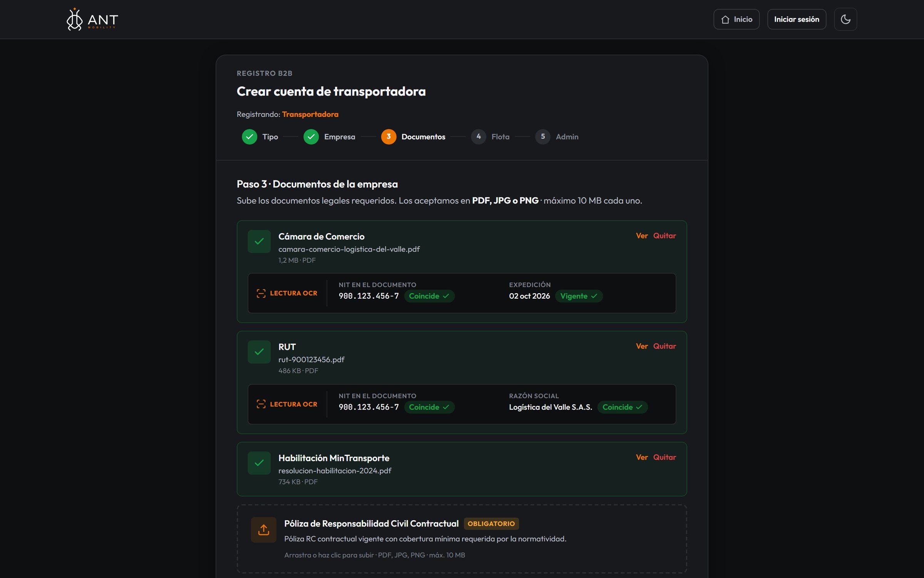View the Habilitación MinTransporte document

[641, 457]
